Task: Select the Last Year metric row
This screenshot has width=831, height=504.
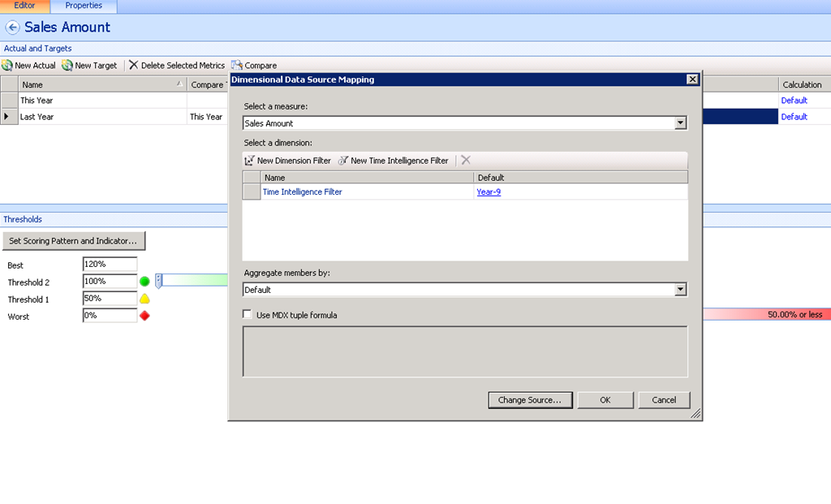Action: pos(103,117)
